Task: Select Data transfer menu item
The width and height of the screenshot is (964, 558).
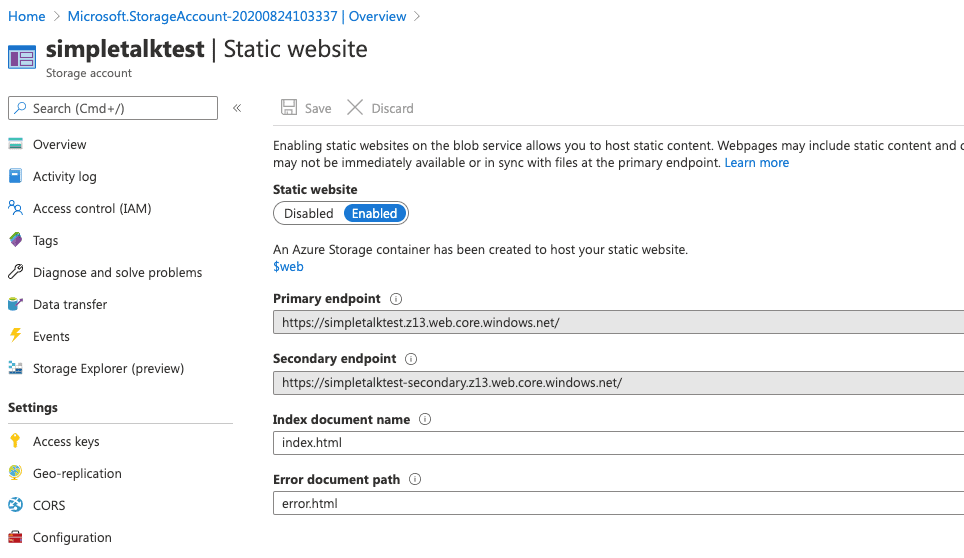Action: (x=70, y=304)
